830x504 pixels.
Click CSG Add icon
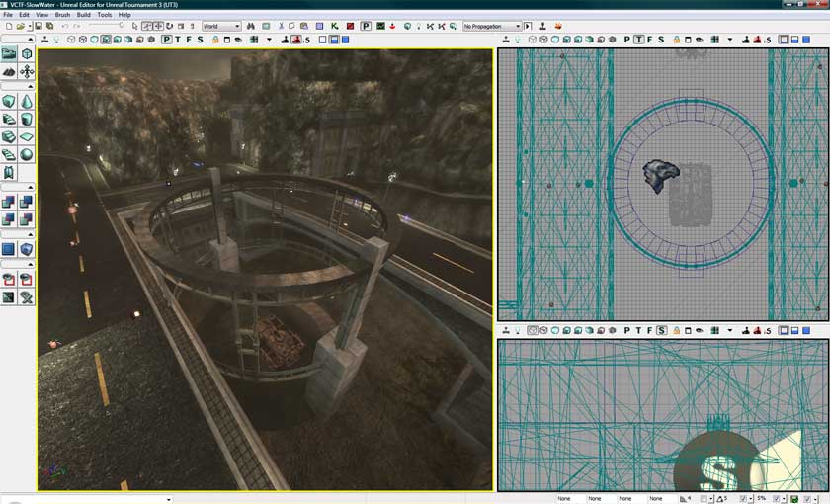pos(9,202)
